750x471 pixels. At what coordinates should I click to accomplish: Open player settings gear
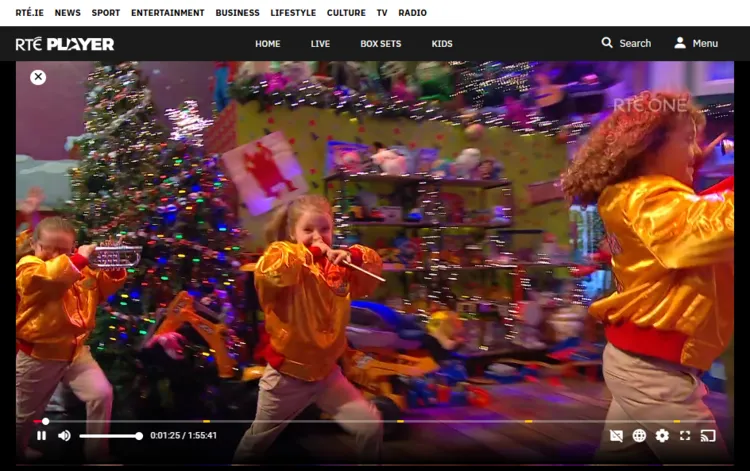tap(662, 436)
